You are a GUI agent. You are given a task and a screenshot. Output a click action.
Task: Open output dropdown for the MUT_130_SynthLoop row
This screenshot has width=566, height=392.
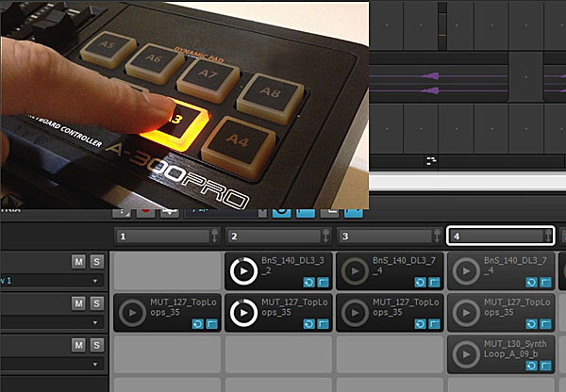click(95, 365)
